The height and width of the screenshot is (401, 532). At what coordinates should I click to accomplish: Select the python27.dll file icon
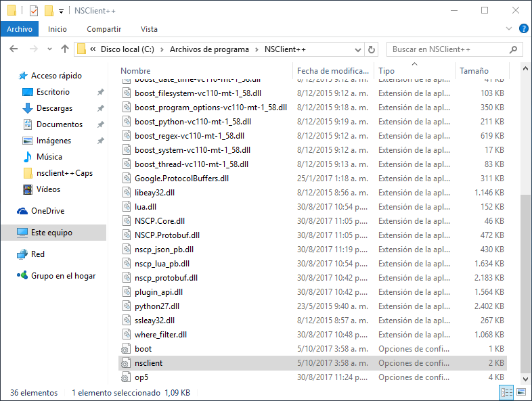[x=127, y=306]
